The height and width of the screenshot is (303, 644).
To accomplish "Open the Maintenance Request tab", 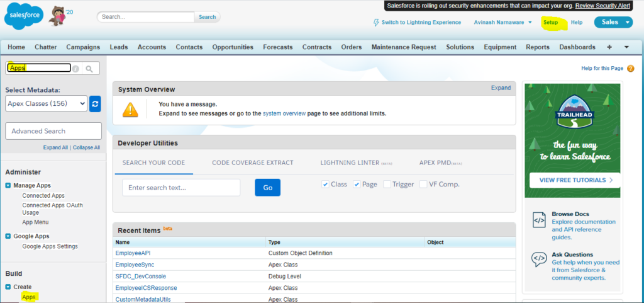I will [x=404, y=47].
